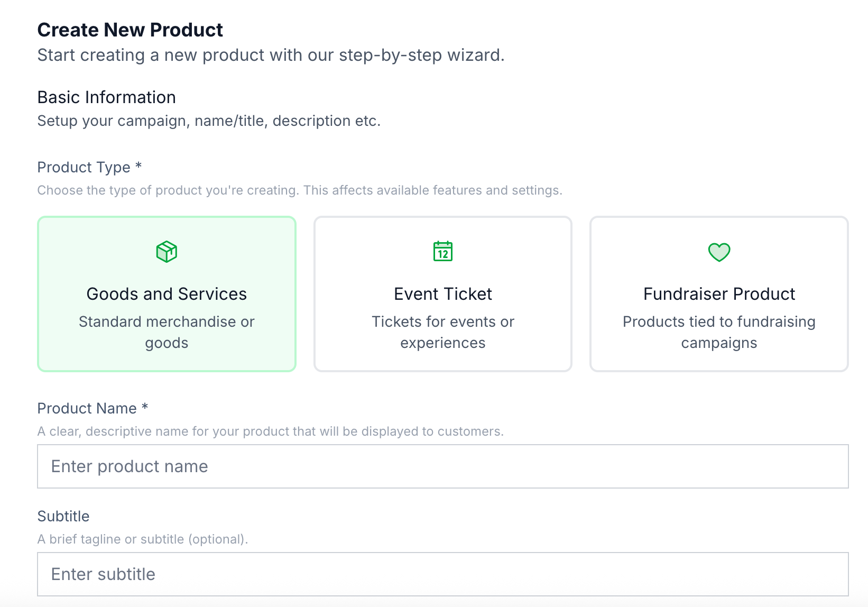
Task: Click the step-by-step wizard intro text
Action: point(271,55)
